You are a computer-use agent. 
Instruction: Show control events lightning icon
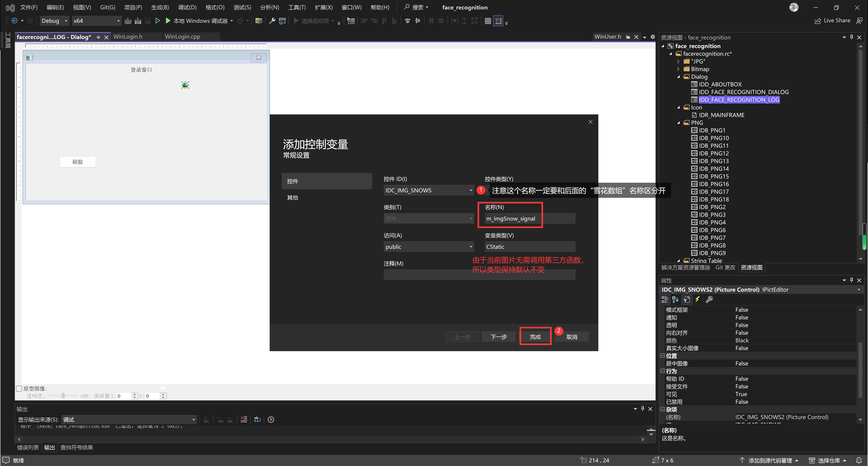pyautogui.click(x=698, y=299)
